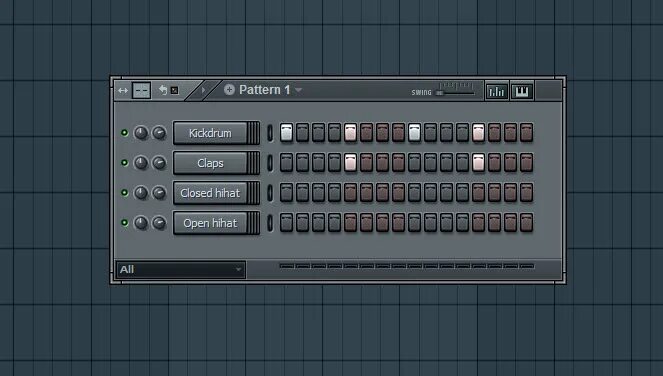Select the Claps channel selector LED
663x376 pixels.
(270, 163)
